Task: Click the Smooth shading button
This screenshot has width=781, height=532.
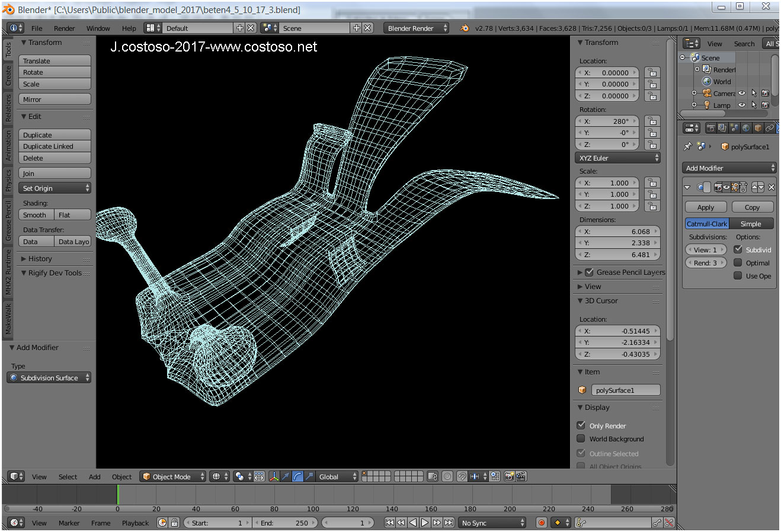Action: click(35, 215)
